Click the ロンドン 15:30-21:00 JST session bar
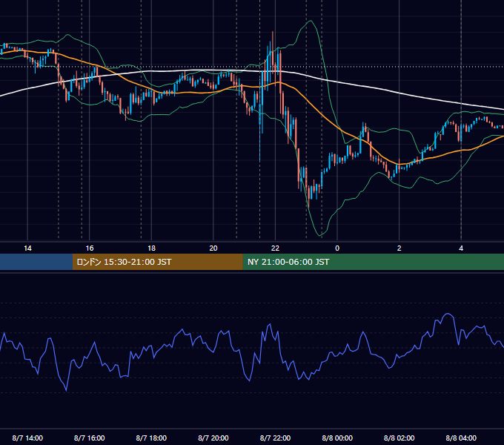The image size is (504, 445). click(157, 262)
